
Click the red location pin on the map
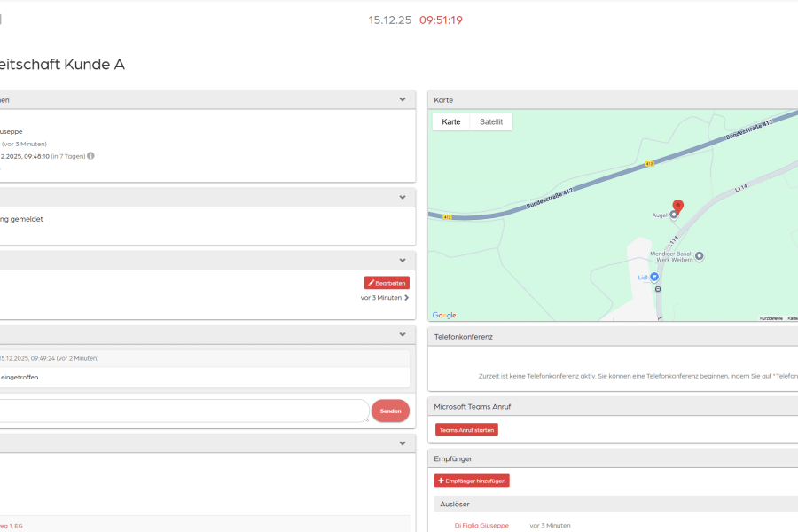678,207
